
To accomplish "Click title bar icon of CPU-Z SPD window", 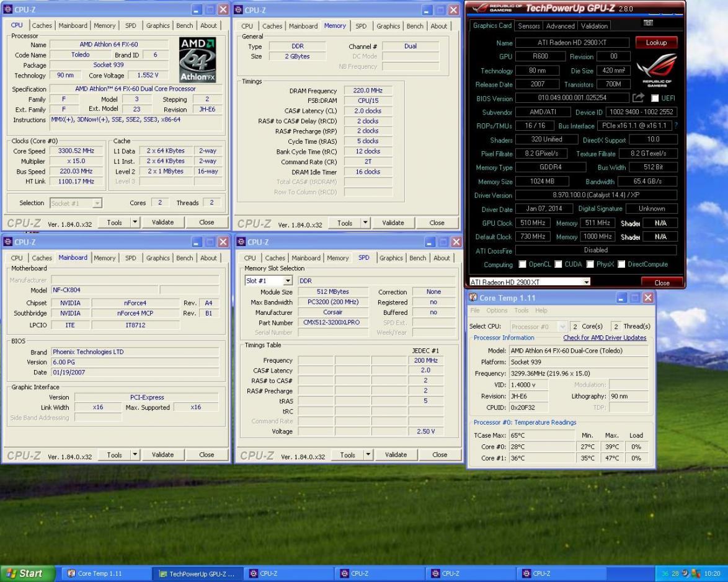I will [x=241, y=242].
